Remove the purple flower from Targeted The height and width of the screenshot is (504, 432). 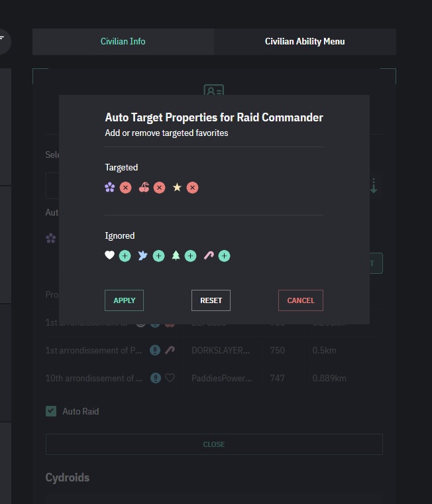(125, 188)
